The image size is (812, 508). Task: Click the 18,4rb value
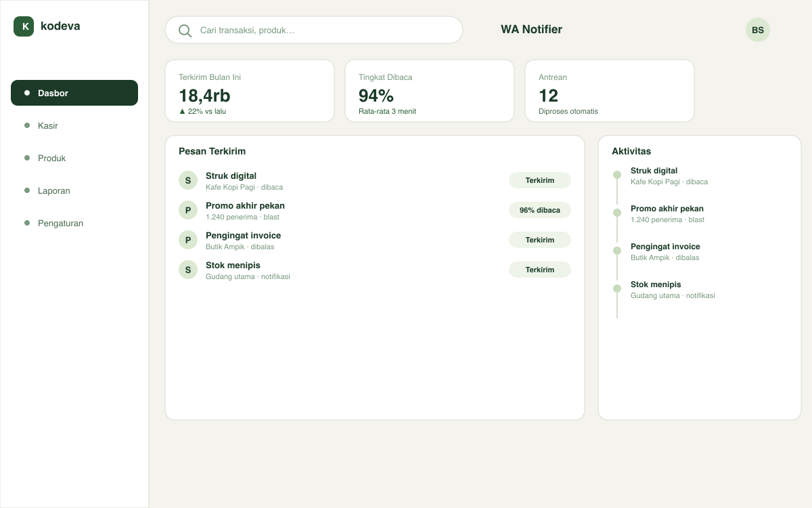pyautogui.click(x=204, y=96)
